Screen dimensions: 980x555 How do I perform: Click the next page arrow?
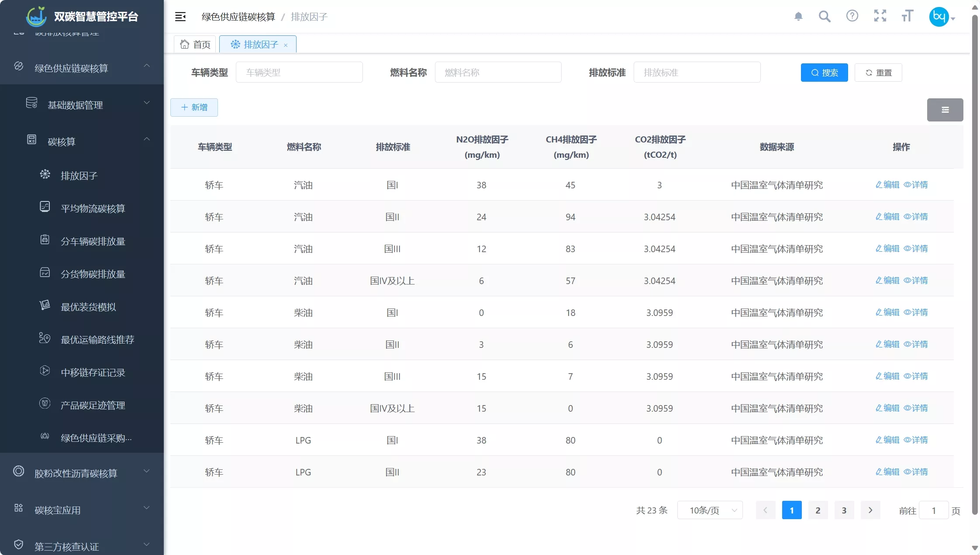[x=870, y=510]
